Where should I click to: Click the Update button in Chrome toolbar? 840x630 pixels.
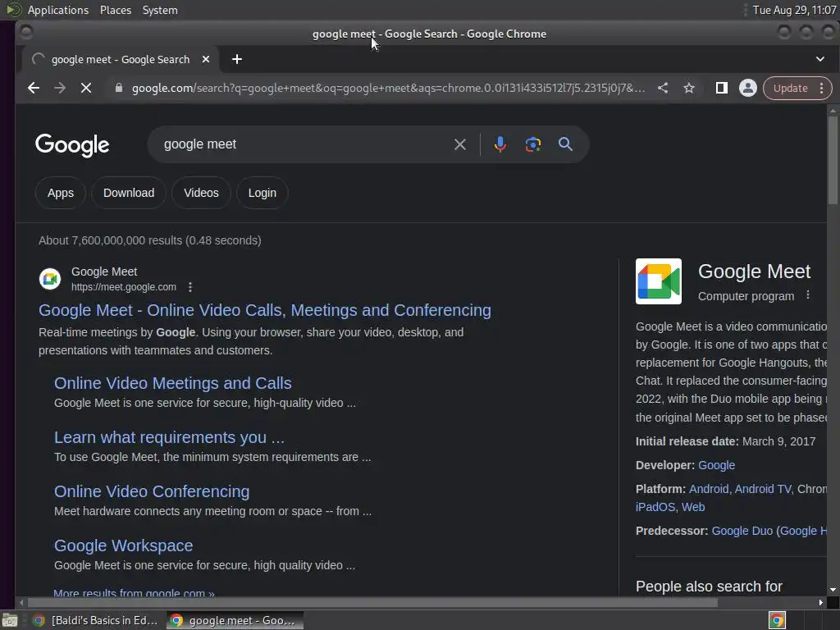coord(790,89)
